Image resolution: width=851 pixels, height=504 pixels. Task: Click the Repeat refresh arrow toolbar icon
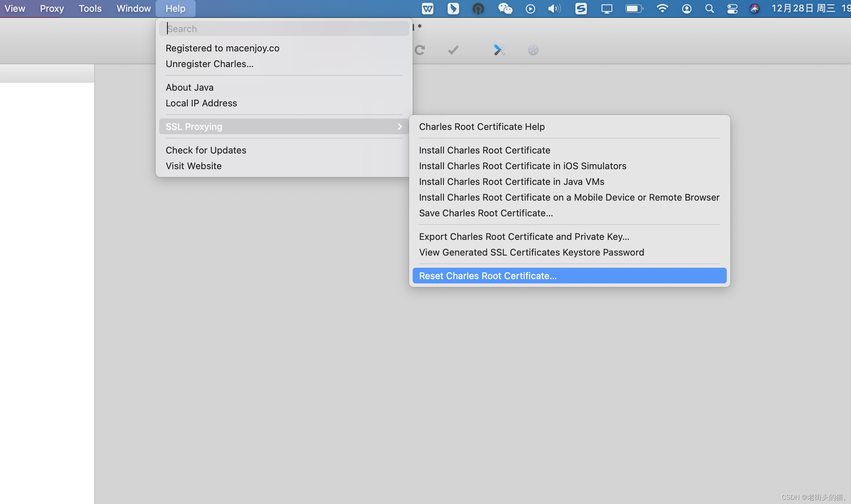420,50
